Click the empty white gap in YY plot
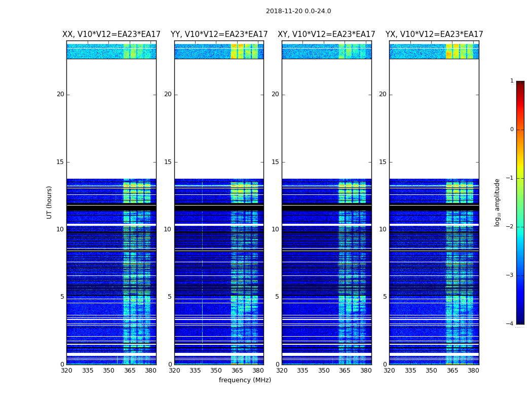Viewport: 532px width, 405px height. point(219,118)
